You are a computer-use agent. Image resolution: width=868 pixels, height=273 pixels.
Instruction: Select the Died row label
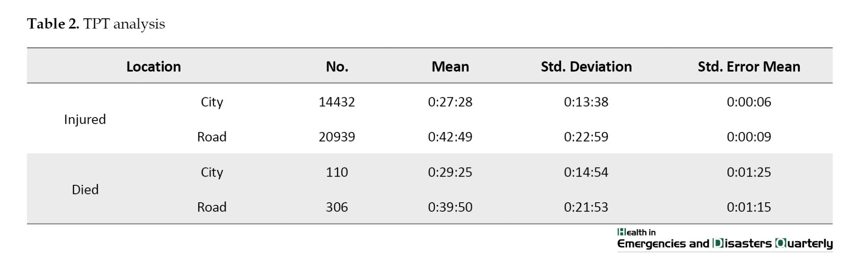85,190
